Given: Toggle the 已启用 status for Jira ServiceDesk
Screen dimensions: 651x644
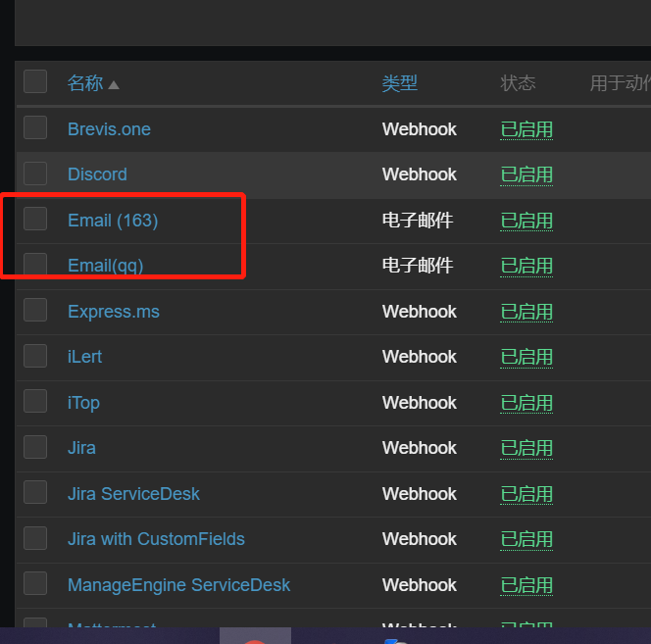Looking at the screenshot, I should click(x=526, y=494).
